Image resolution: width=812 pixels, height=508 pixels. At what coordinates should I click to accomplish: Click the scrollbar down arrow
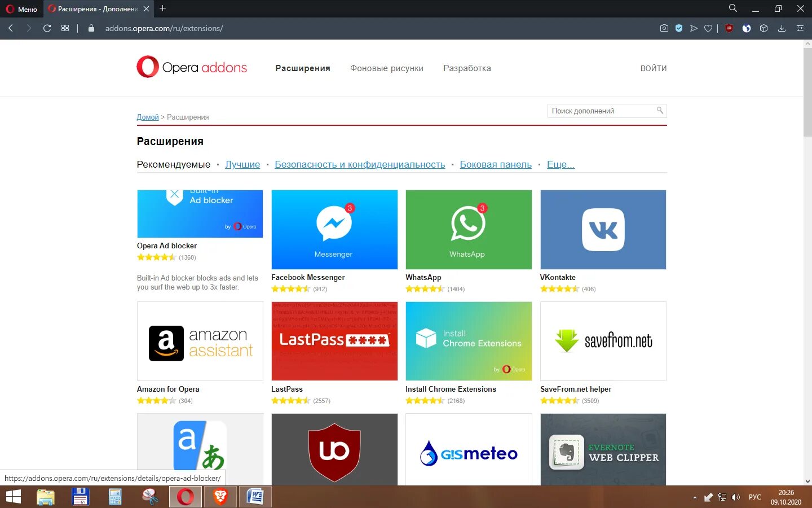807,481
